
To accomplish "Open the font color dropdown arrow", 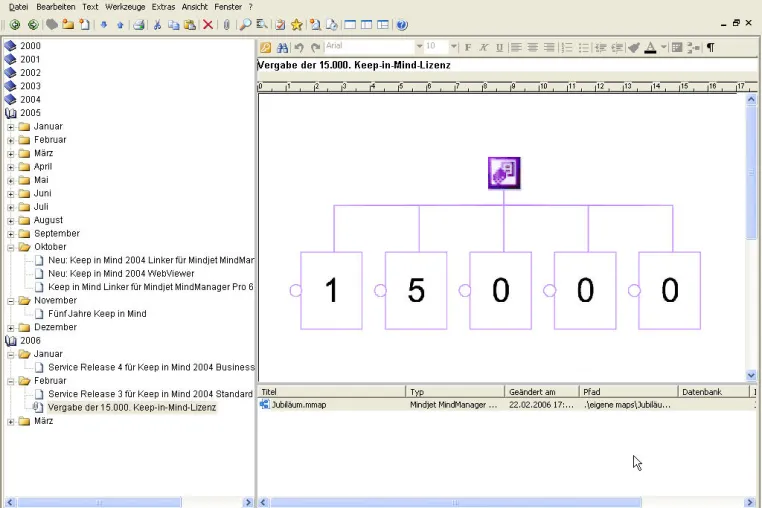I will coord(663,47).
